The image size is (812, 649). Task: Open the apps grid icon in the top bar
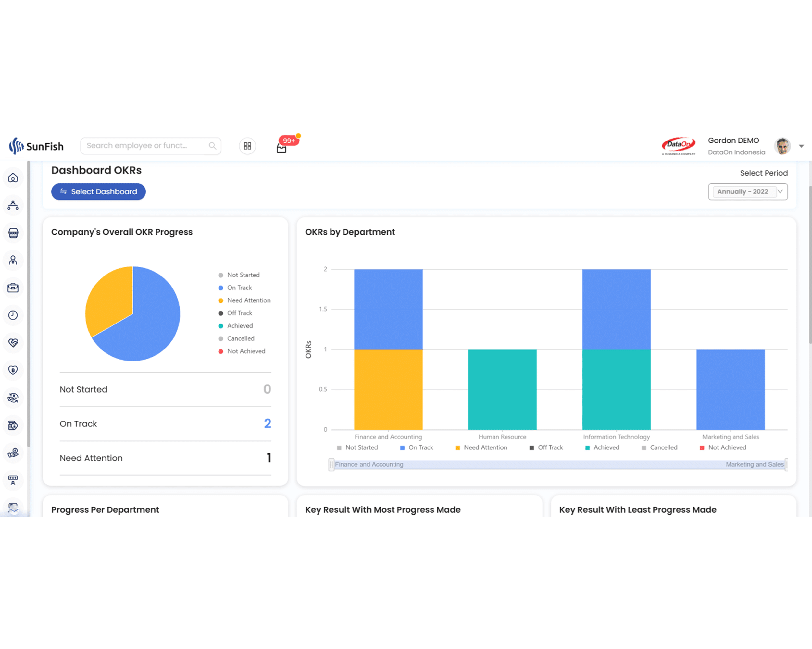[x=247, y=146]
